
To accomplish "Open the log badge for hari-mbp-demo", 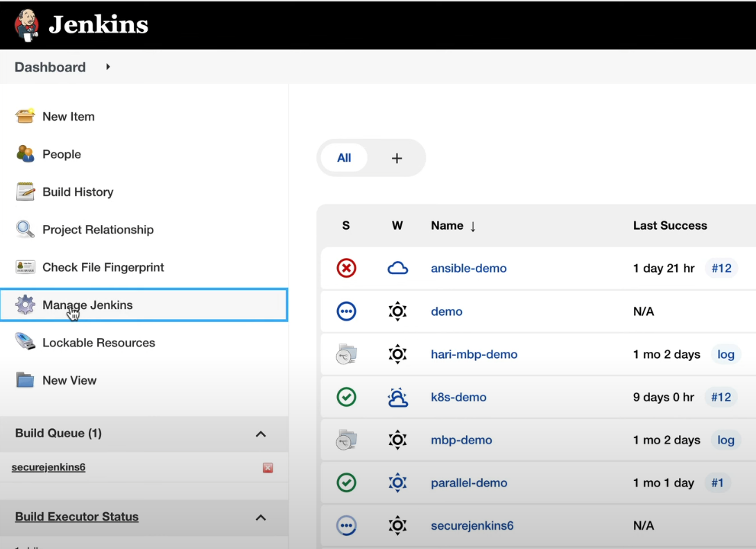I will point(725,354).
